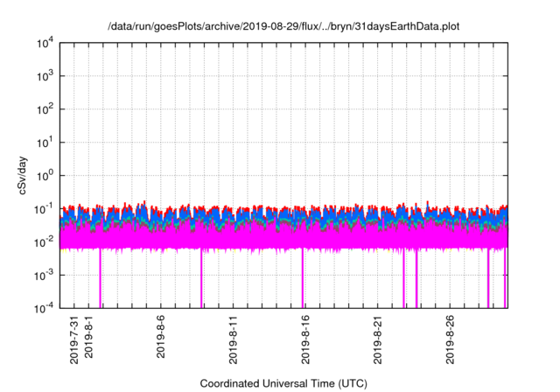This screenshot has height=392, width=560.
Task: Click the Coordinated Universal Time (UTC) axis label
Action: (x=283, y=384)
